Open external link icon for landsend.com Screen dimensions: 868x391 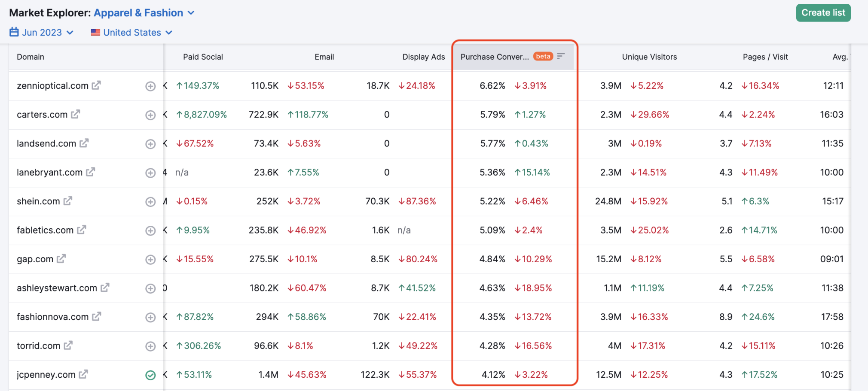[84, 142]
